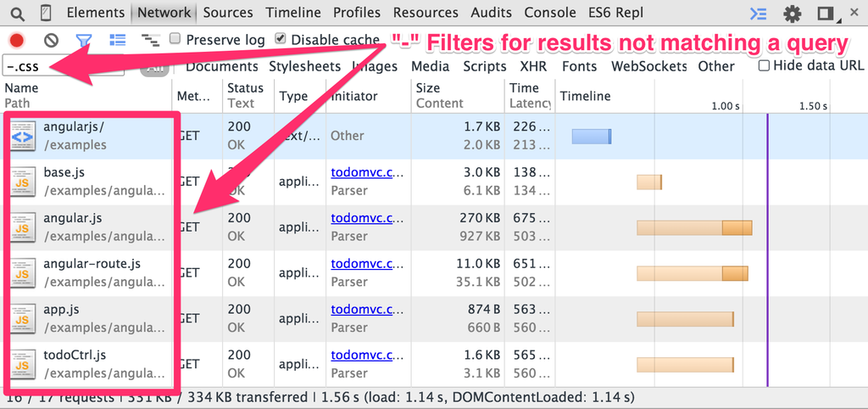
Task: Toggle the mobile device mode icon
Action: tap(47, 13)
